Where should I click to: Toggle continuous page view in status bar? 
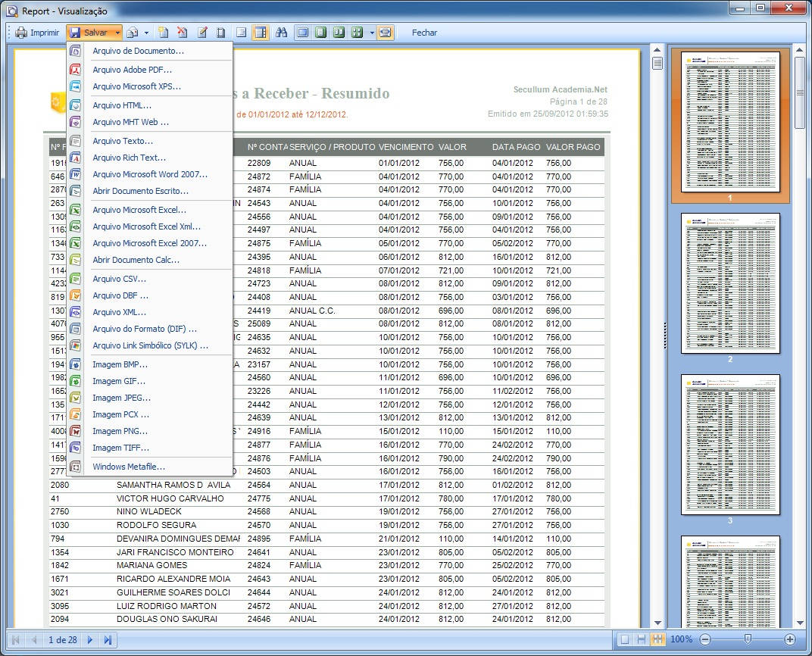click(642, 639)
